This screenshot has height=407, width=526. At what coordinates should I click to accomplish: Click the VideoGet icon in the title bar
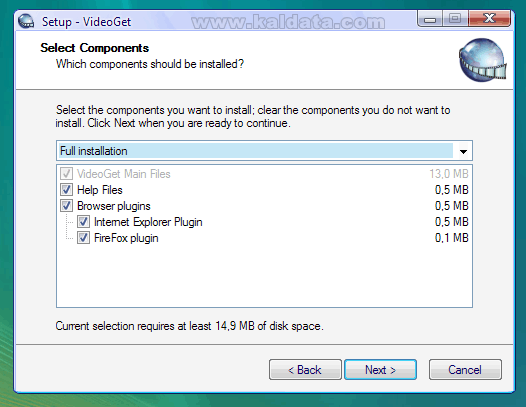[26, 21]
